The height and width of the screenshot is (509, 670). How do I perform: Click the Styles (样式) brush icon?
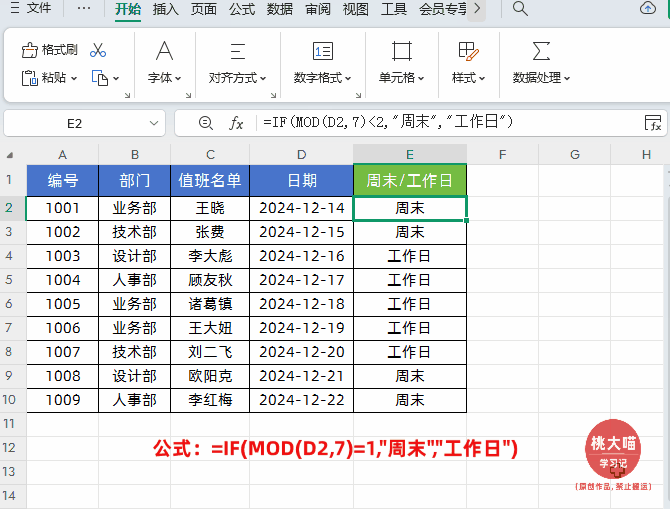click(468, 51)
